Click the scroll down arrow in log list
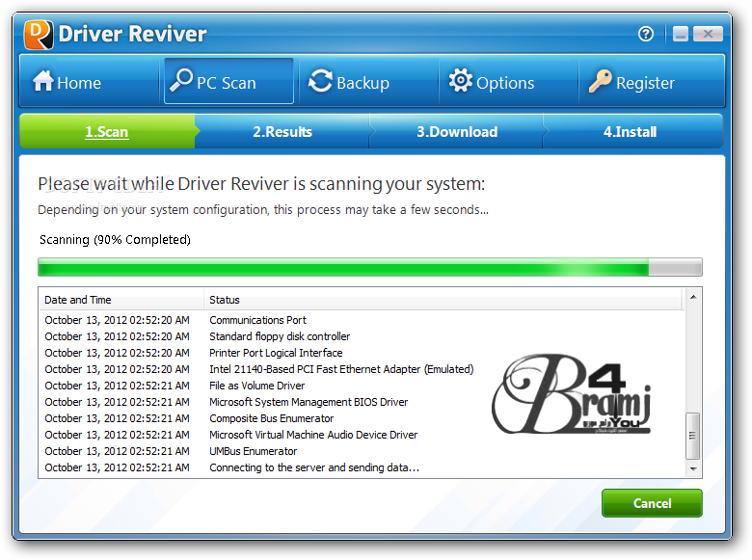Viewport: 752px width, 560px height. tap(693, 468)
